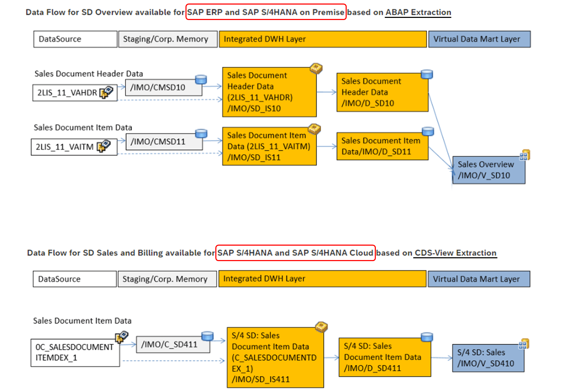This screenshot has width=562, height=392.
Task: Click the DataSource icon on 0C_SALESDOCUMENTITEMDEX_1 box
Action: [x=122, y=337]
